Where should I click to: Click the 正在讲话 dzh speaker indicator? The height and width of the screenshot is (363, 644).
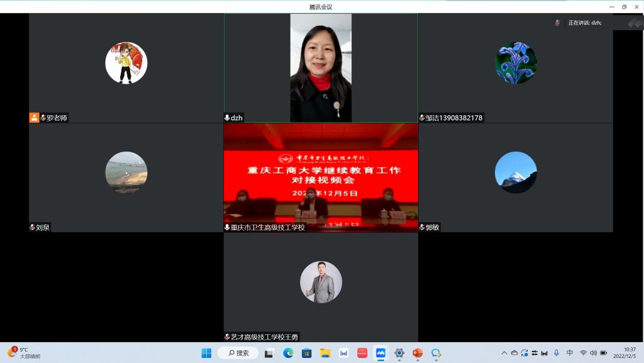point(584,23)
